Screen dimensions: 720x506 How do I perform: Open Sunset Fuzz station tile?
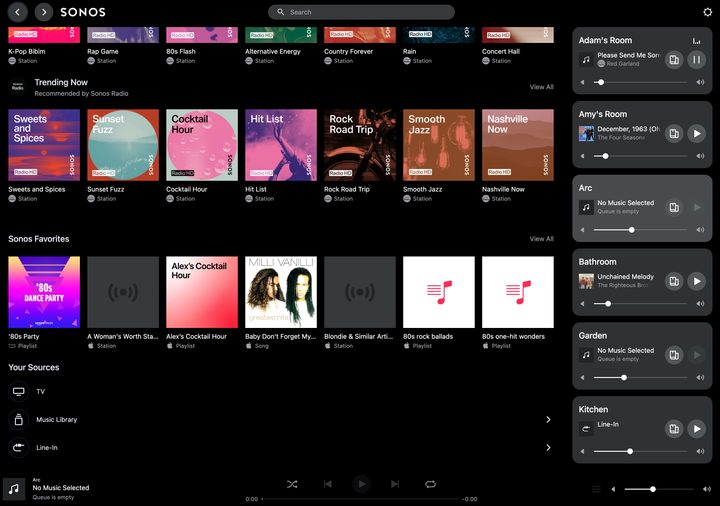(x=123, y=145)
